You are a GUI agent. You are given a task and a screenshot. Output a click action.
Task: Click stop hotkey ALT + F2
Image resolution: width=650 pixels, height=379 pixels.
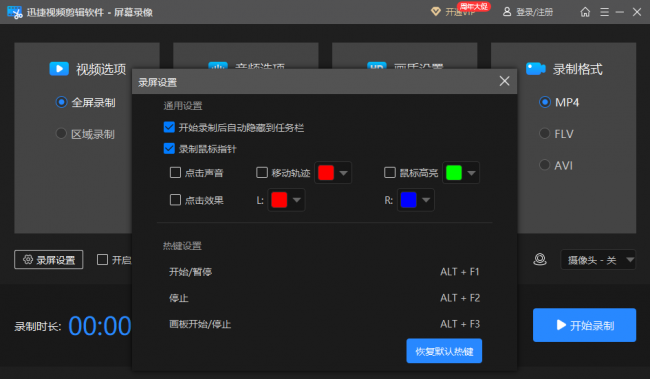coord(460,298)
